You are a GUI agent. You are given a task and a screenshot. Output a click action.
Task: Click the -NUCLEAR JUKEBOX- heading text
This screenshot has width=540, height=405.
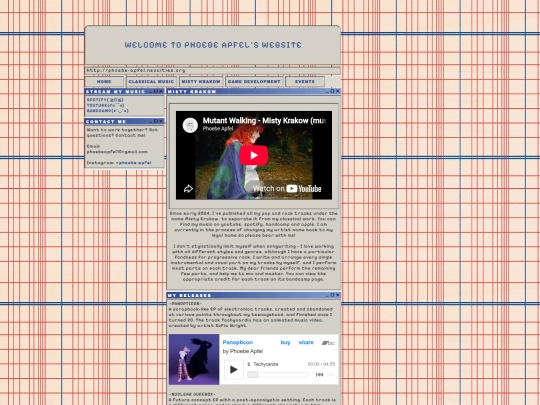pyautogui.click(x=192, y=394)
